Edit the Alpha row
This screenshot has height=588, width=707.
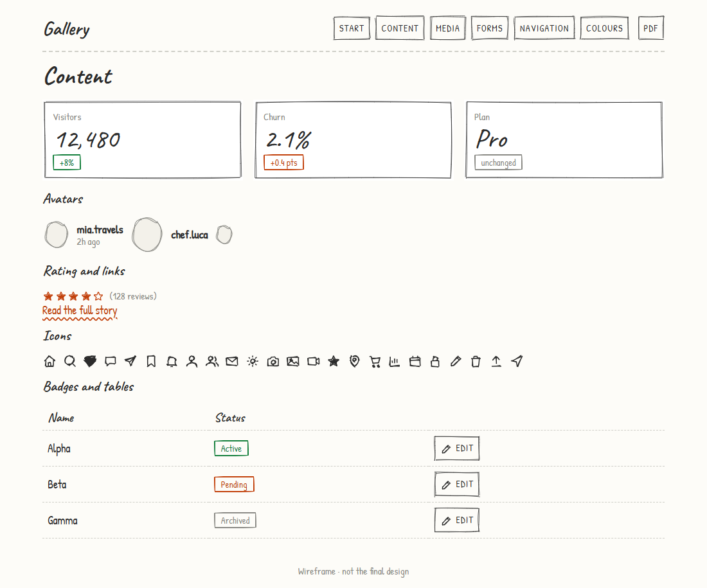(x=457, y=448)
